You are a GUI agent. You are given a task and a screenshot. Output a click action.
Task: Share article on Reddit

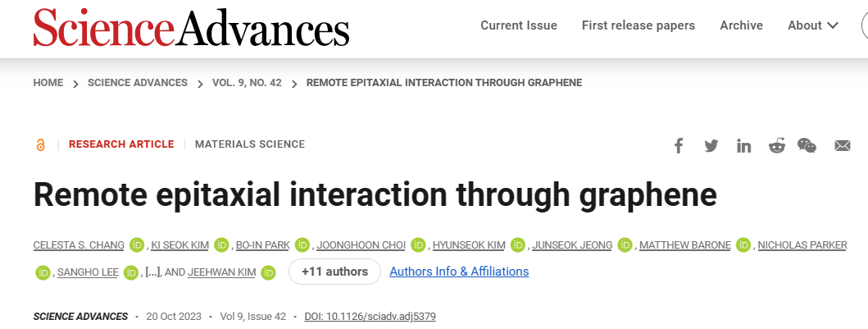pos(777,146)
